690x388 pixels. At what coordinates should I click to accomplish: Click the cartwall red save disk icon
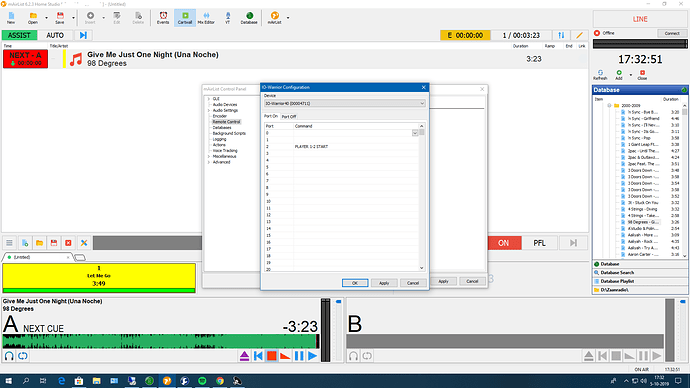click(x=54, y=243)
